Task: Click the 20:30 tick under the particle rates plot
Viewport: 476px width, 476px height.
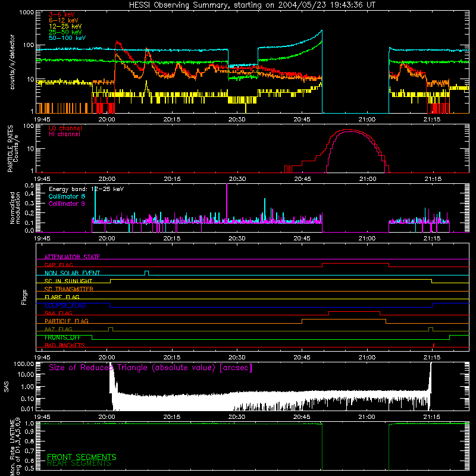Action: point(237,179)
